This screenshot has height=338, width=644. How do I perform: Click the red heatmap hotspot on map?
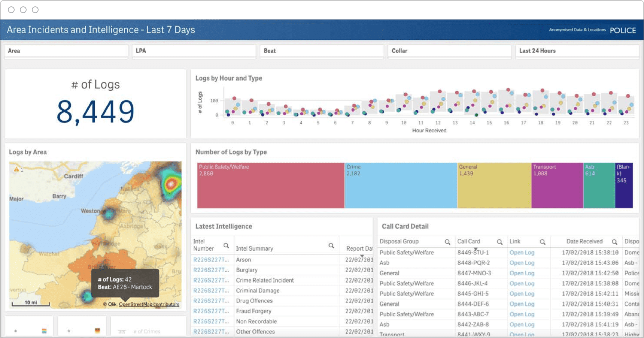click(x=171, y=184)
